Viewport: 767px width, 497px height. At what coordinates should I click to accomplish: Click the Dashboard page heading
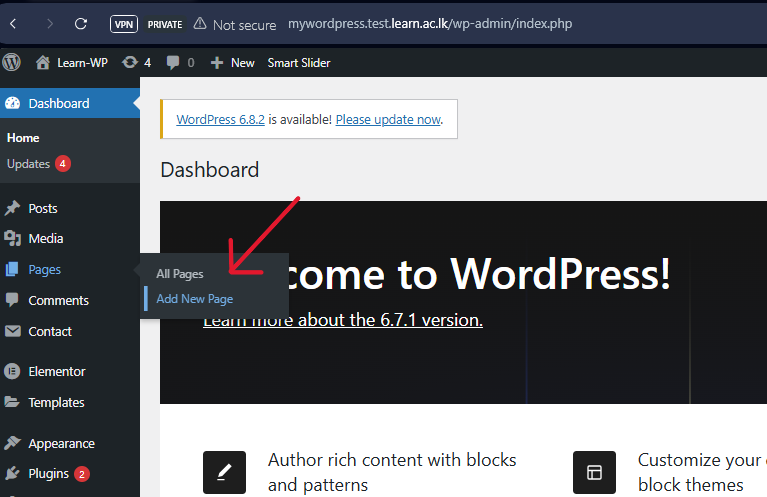pos(209,170)
